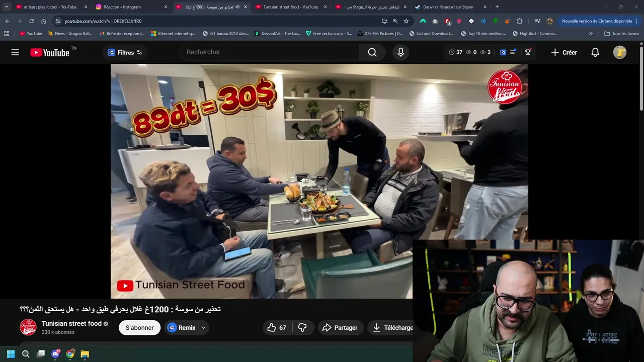This screenshot has height=362, width=644.
Task: Open Tunisian street food channel name link
Action: coord(71,324)
